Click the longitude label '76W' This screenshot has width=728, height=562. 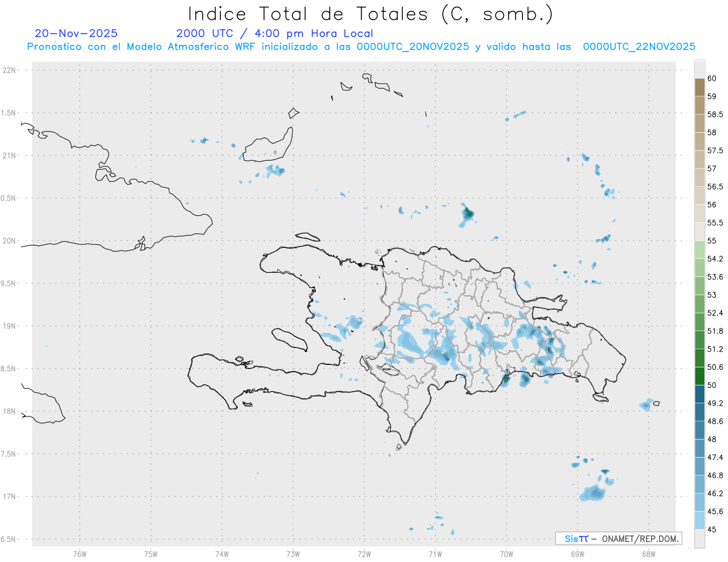tap(79, 554)
